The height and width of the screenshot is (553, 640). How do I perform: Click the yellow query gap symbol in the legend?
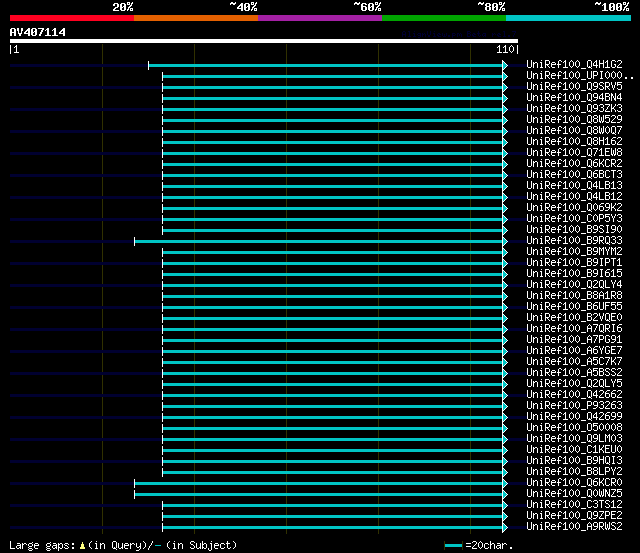(x=82, y=546)
